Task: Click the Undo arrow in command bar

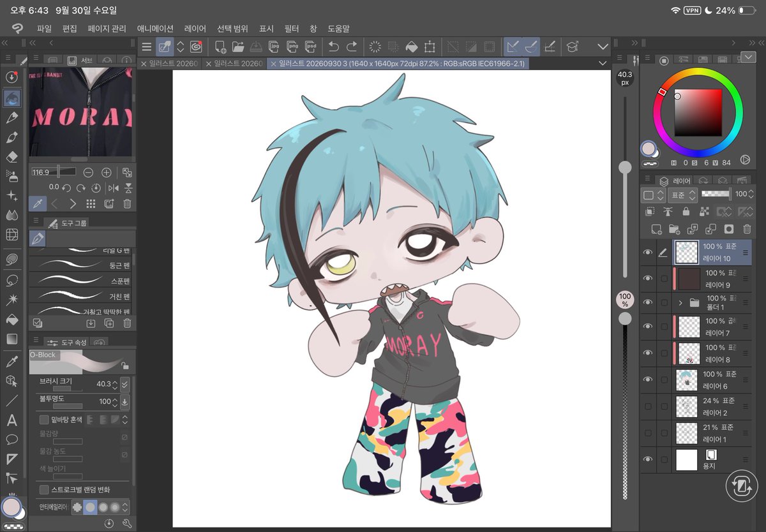Action: pos(333,47)
